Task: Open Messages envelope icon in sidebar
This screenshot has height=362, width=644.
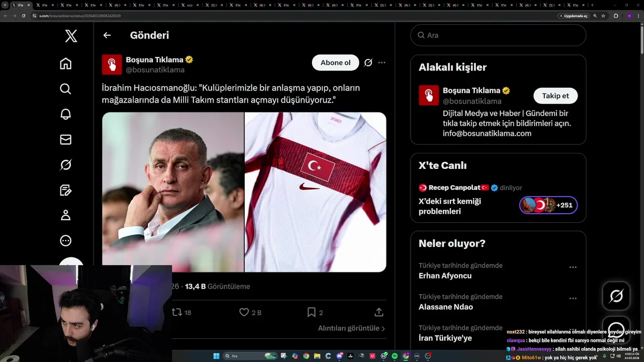Action: [x=65, y=139]
